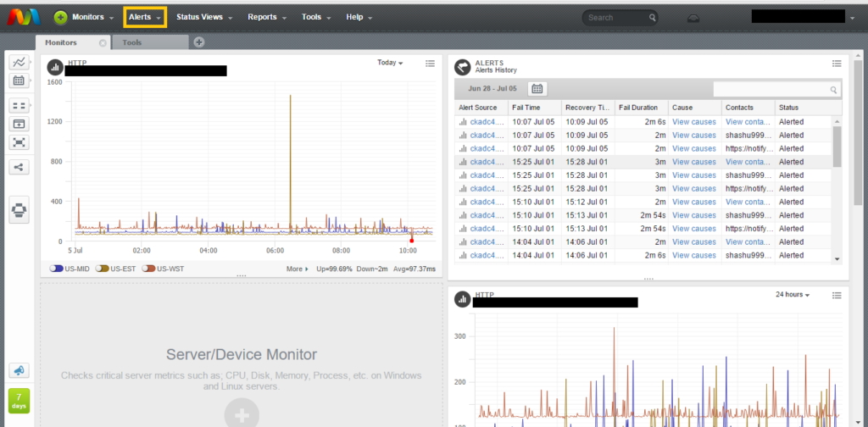Open the calendar icon in left sidebar

click(x=19, y=80)
